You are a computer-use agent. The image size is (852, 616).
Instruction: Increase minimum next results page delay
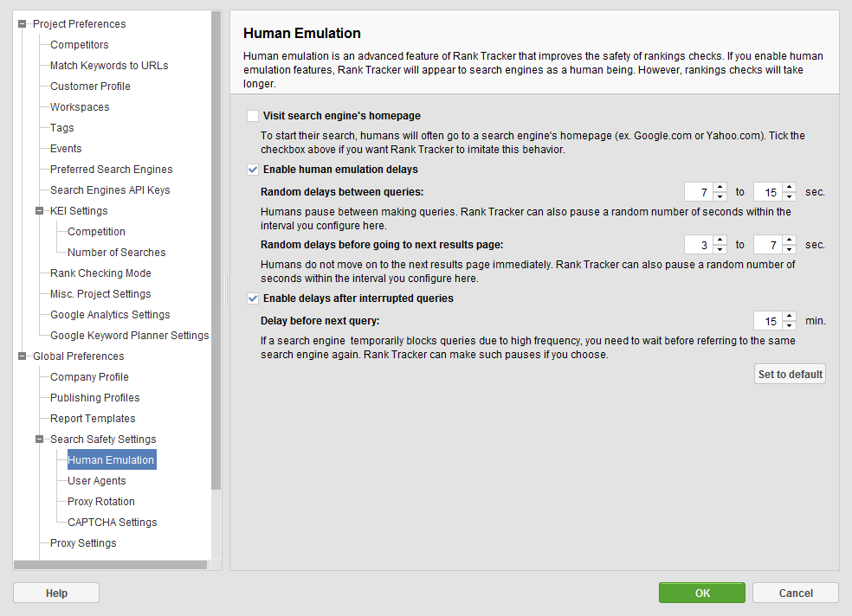pos(720,240)
